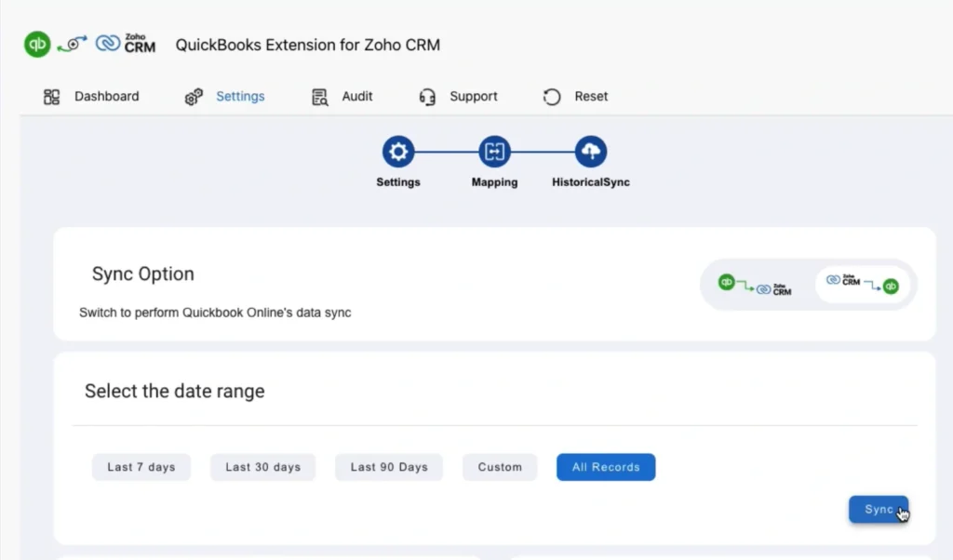Choose the Last 7 days range
The height and width of the screenshot is (560, 953).
click(x=141, y=467)
